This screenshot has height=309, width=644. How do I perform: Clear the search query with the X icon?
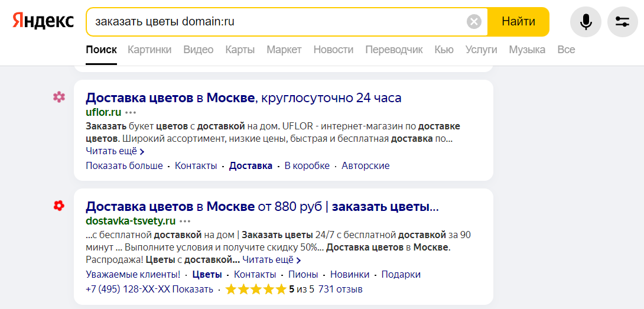tap(474, 21)
